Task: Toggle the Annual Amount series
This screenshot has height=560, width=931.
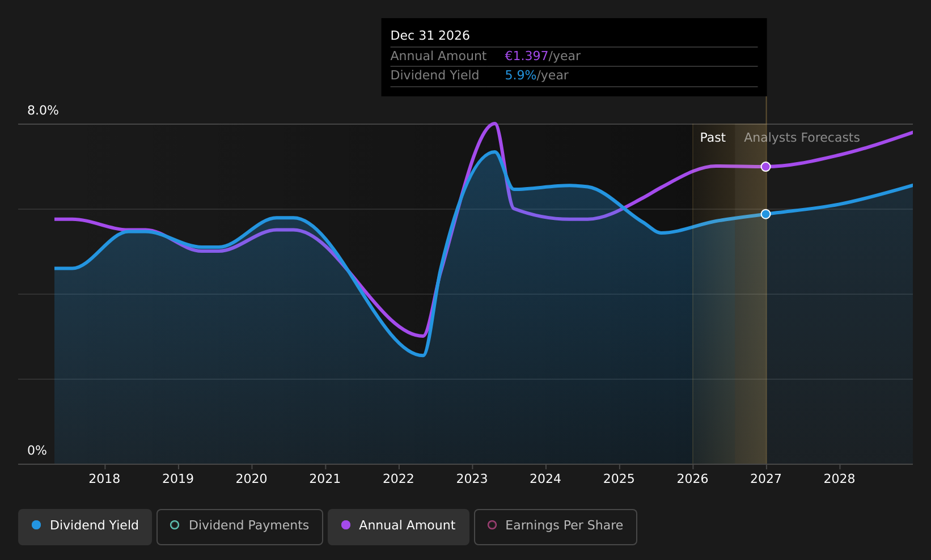Action: 399,527
